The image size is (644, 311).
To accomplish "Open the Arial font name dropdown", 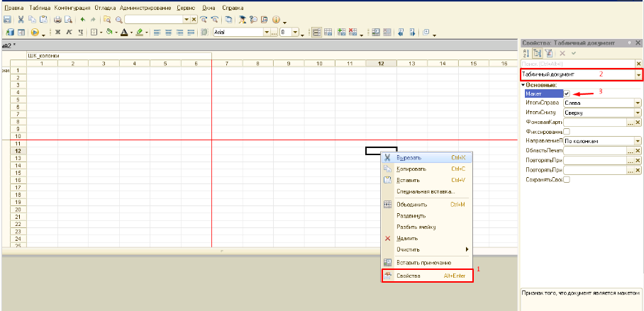I will 267,33.
